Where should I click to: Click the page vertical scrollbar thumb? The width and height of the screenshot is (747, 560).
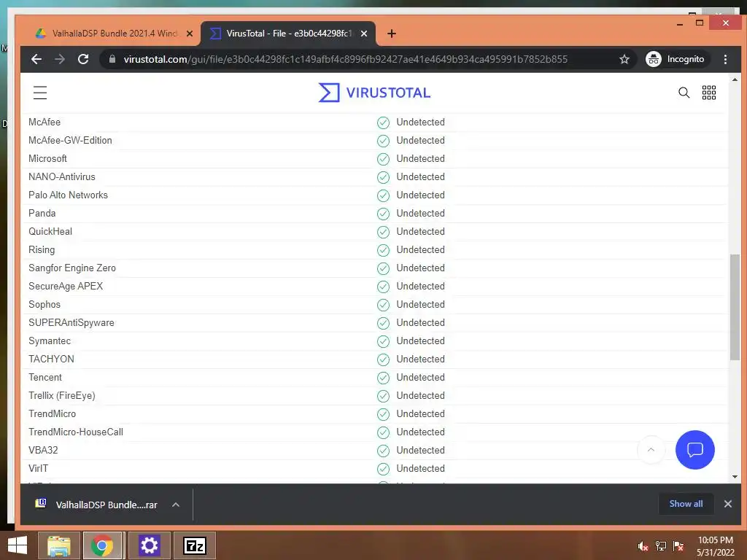[x=735, y=307]
